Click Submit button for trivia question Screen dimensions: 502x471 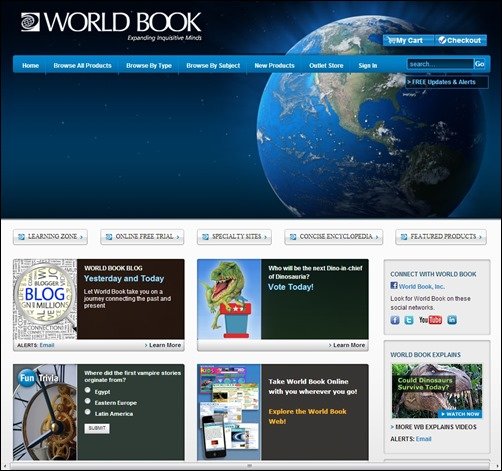(x=97, y=428)
